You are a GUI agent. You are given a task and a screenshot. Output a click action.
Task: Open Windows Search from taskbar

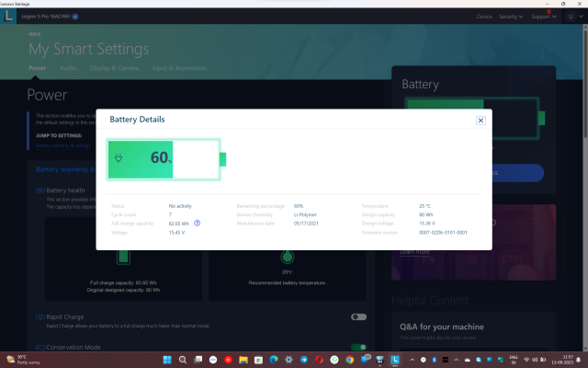coord(183,360)
